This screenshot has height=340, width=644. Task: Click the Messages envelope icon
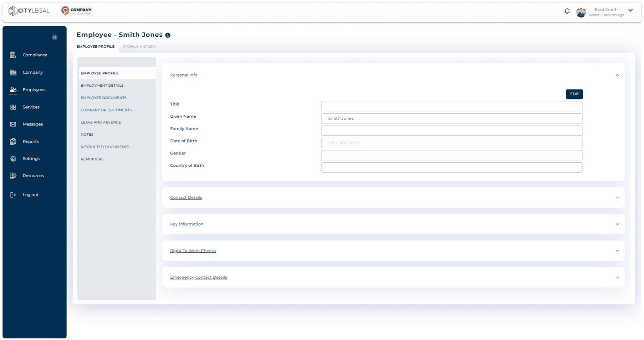tap(13, 124)
